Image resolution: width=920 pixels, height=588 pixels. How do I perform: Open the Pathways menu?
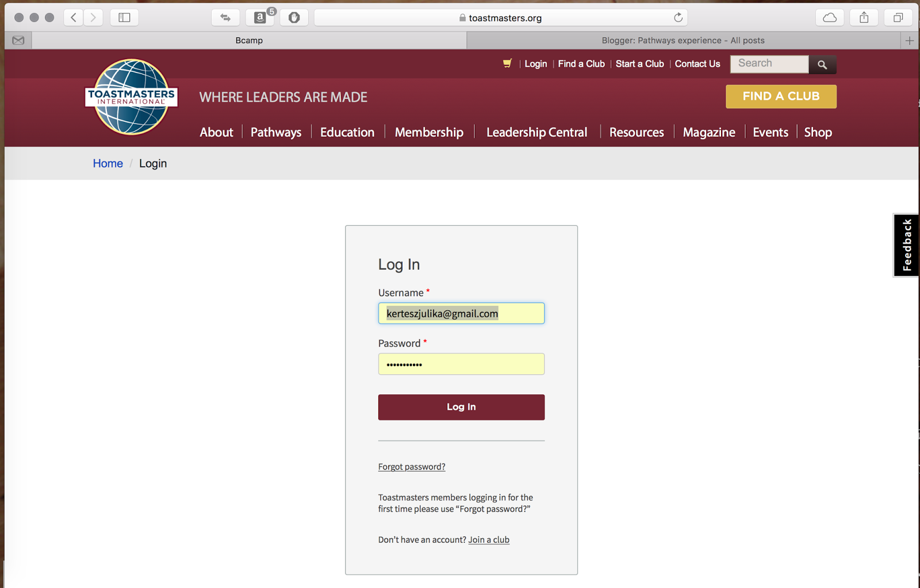pyautogui.click(x=275, y=132)
